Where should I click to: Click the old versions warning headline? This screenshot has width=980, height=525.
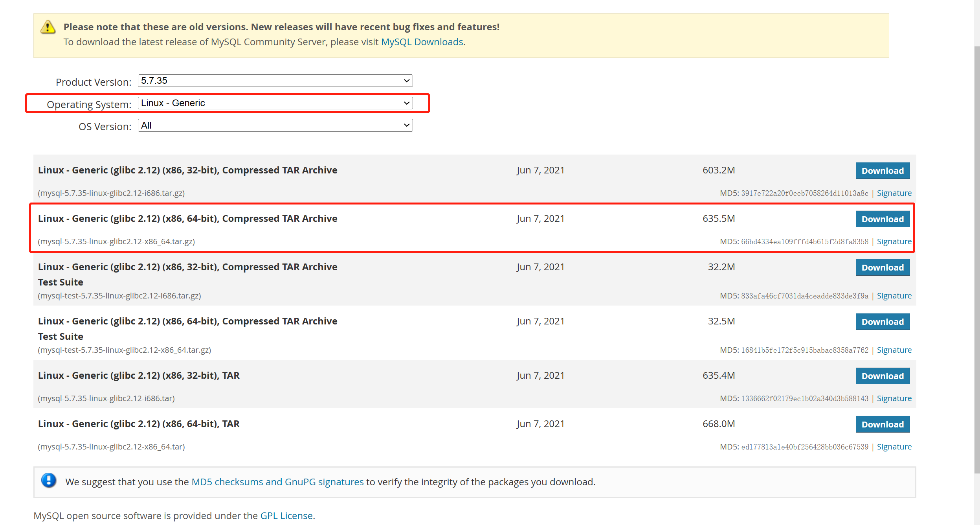click(x=281, y=27)
